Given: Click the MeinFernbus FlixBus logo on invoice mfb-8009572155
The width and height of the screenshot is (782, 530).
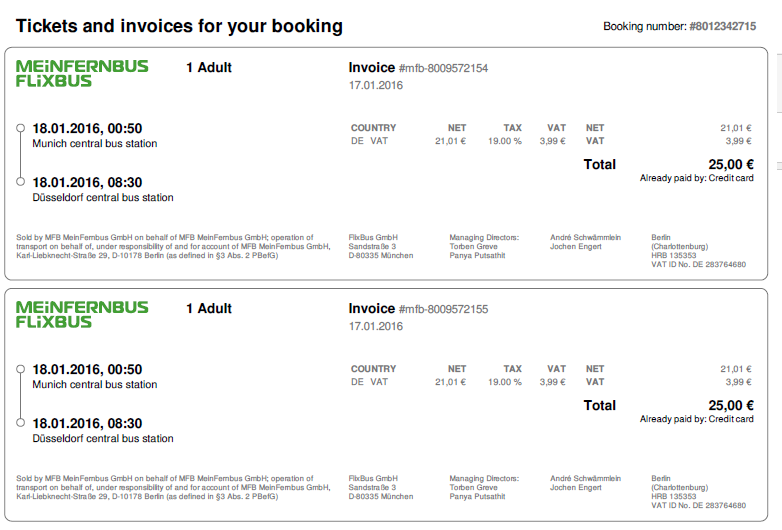Looking at the screenshot, I should 82,315.
